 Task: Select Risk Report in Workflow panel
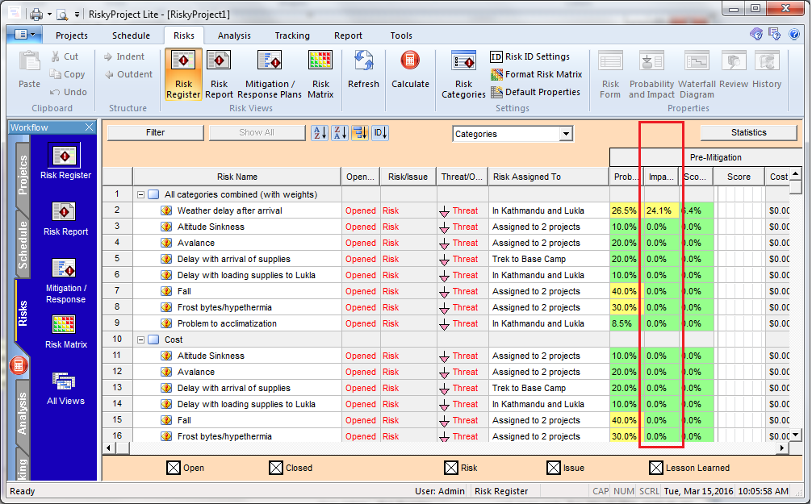(65, 219)
